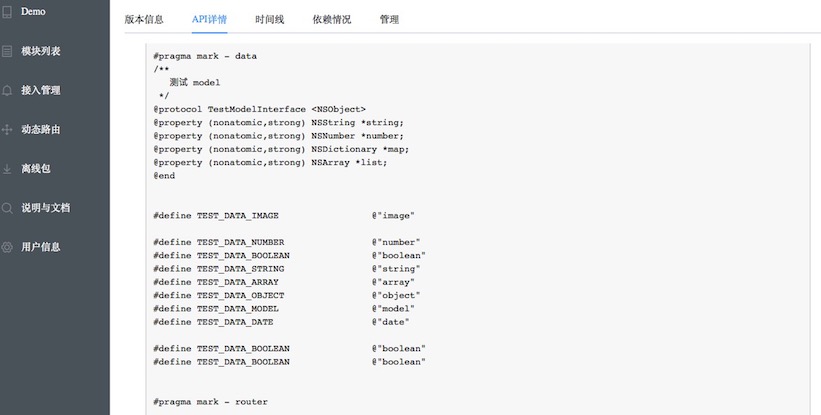Navigate to 动态路由 menu label
The image size is (821, 415).
41,130
